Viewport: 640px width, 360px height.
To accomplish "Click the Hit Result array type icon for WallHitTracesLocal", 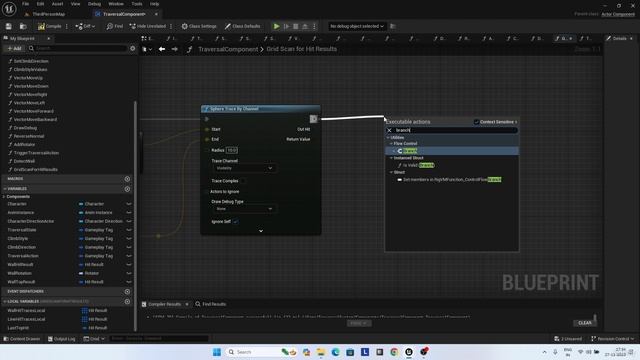I will tap(84, 311).
